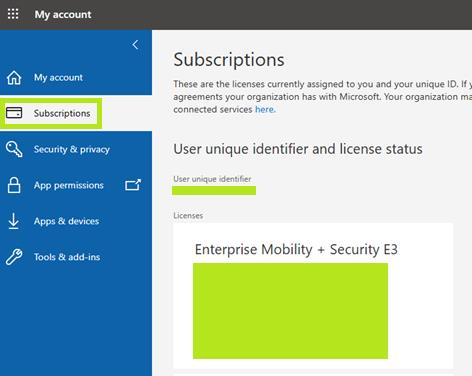
Task: Follow the 'here.' link about connected services
Action: pyautogui.click(x=265, y=109)
